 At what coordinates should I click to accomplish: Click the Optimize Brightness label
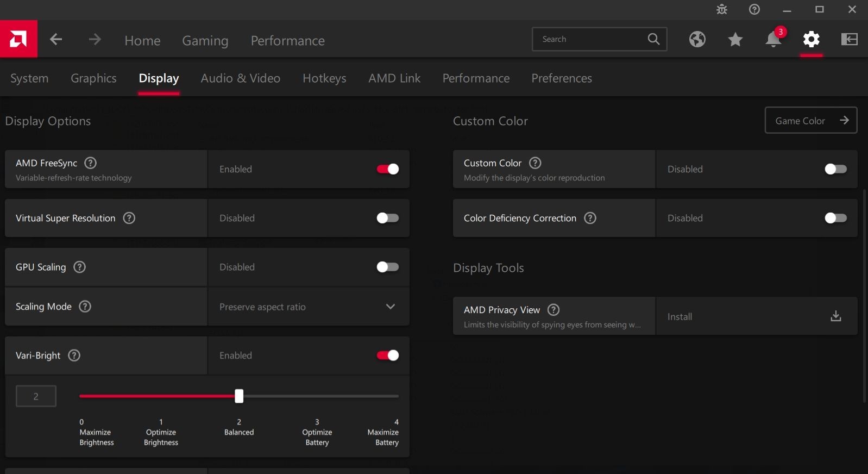coord(161,438)
